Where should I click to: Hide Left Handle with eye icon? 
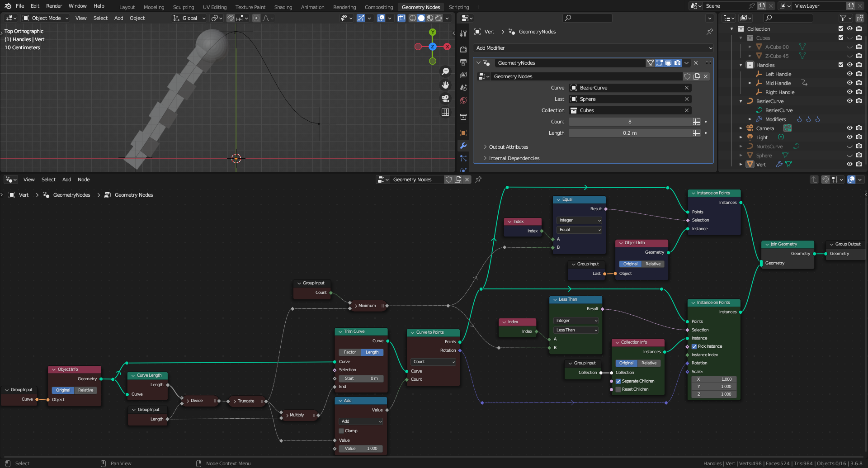point(849,74)
